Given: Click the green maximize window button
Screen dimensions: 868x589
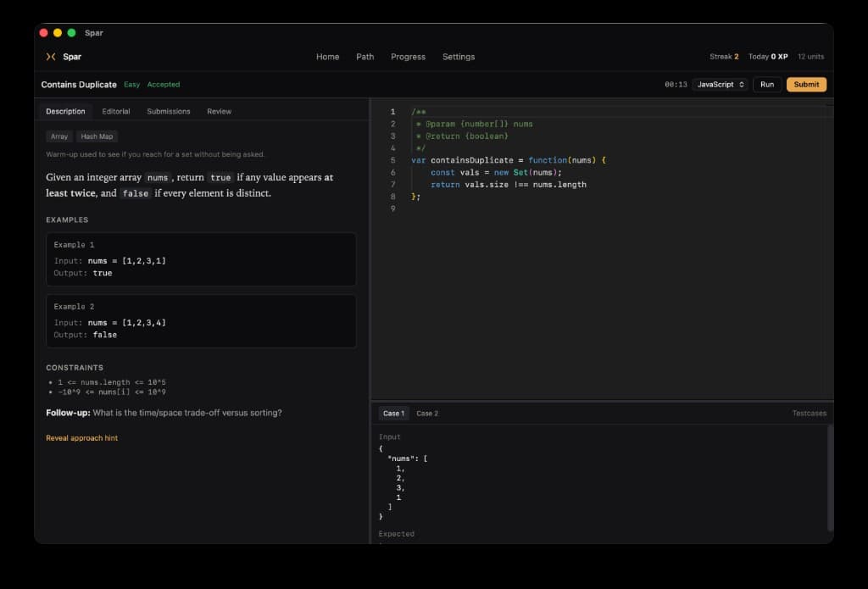Looking at the screenshot, I should point(71,33).
